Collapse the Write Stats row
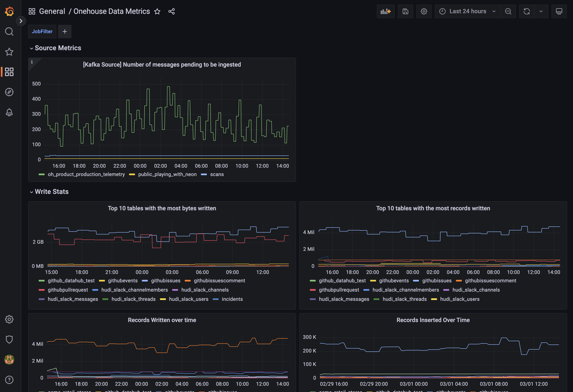 (49, 192)
